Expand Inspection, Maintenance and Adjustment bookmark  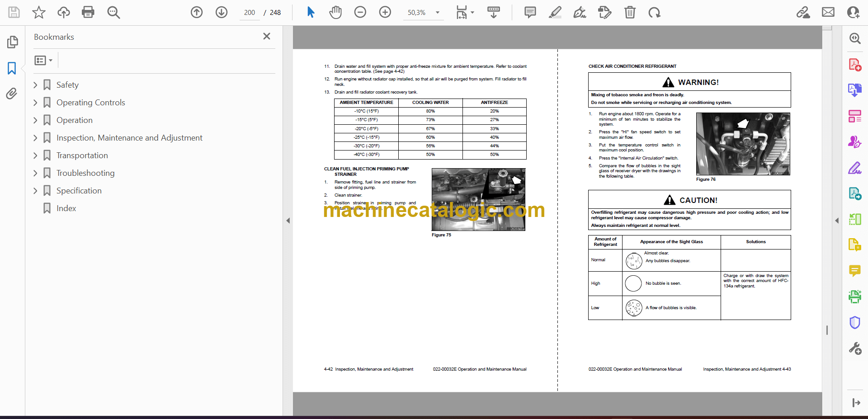click(x=35, y=138)
